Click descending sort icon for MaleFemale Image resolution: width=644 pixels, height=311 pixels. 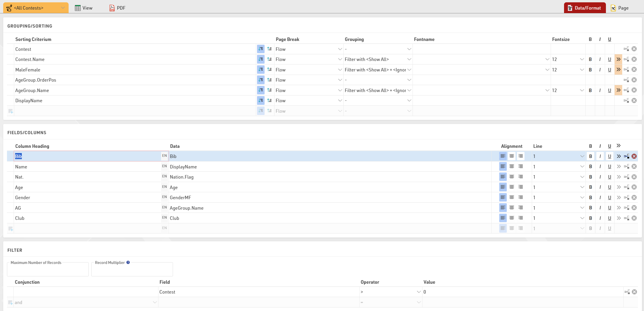tap(270, 70)
